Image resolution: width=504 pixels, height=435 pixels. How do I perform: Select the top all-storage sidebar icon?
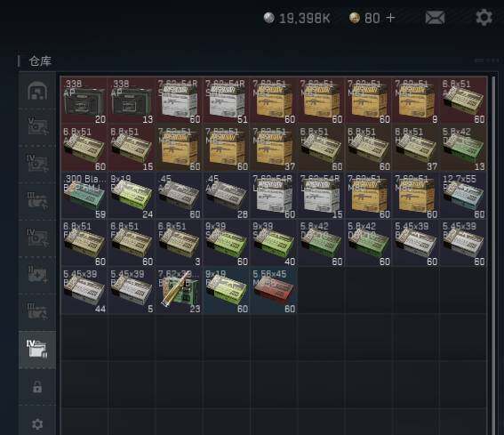37,91
